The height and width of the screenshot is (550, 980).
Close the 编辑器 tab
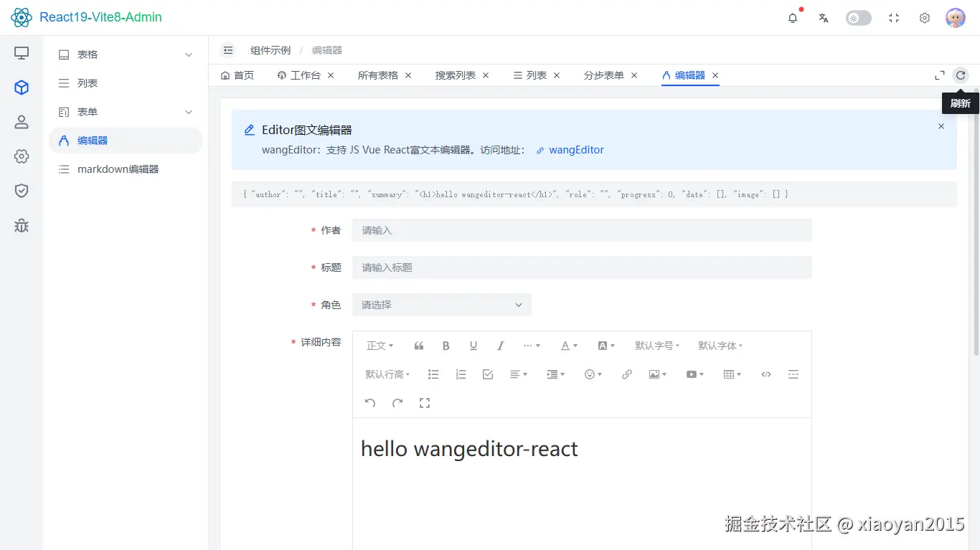[x=715, y=75]
